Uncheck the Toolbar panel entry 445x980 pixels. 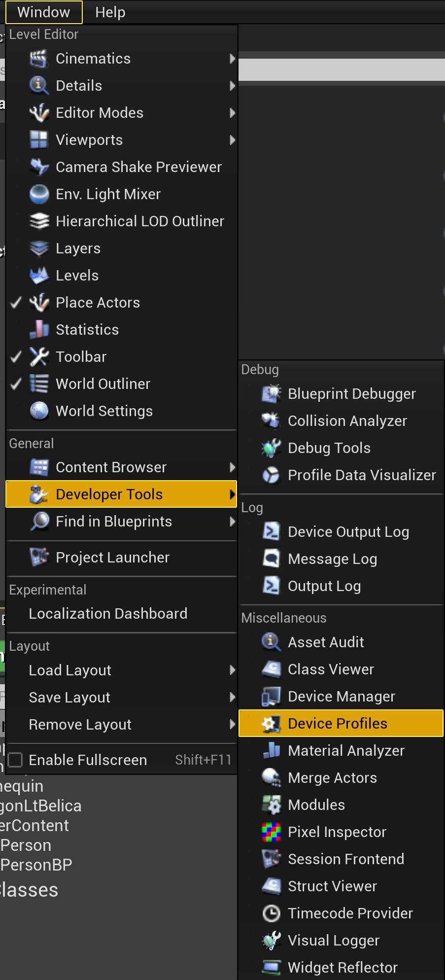[x=16, y=356]
